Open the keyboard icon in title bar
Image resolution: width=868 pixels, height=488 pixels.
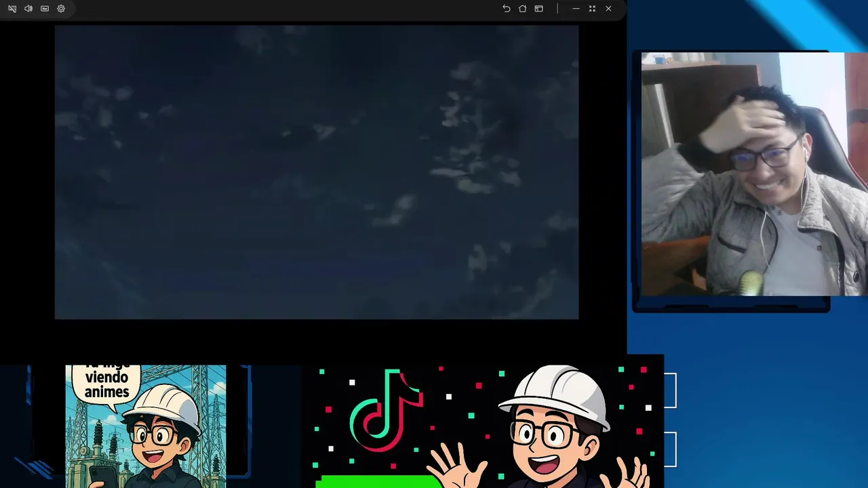(45, 9)
